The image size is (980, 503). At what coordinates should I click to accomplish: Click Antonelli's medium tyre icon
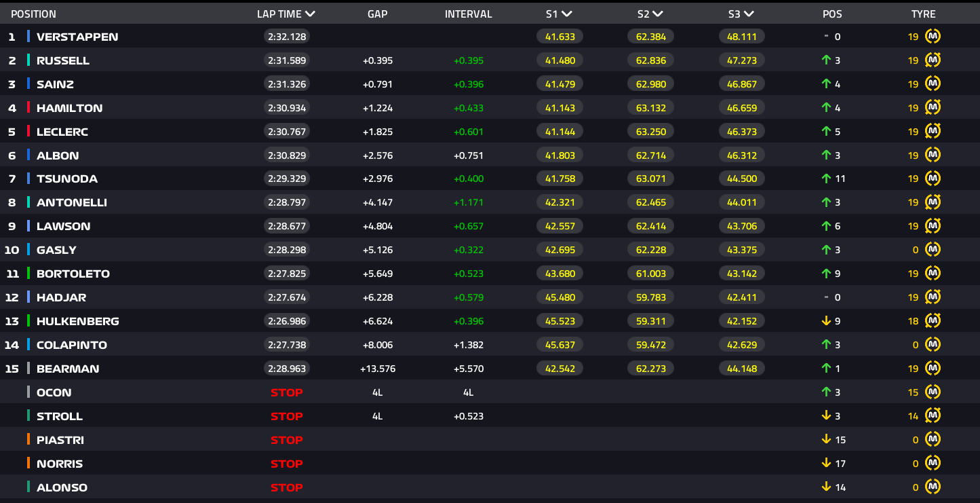pos(933,202)
